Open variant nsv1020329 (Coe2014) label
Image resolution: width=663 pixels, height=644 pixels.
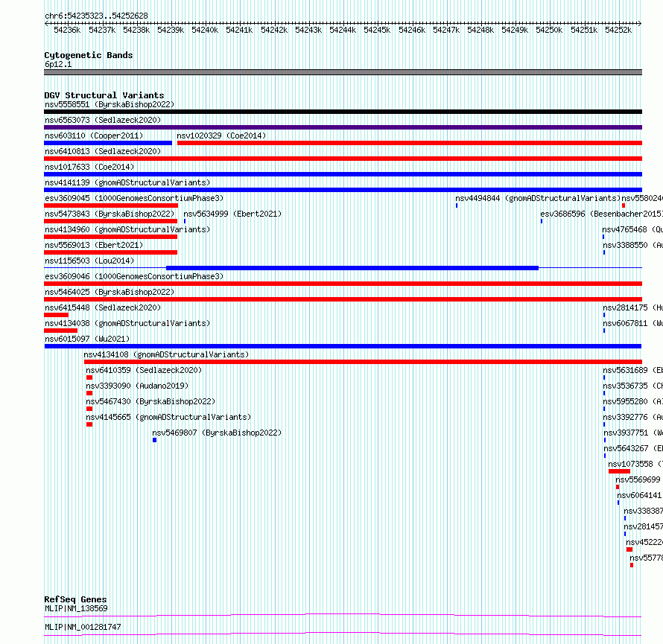click(221, 136)
